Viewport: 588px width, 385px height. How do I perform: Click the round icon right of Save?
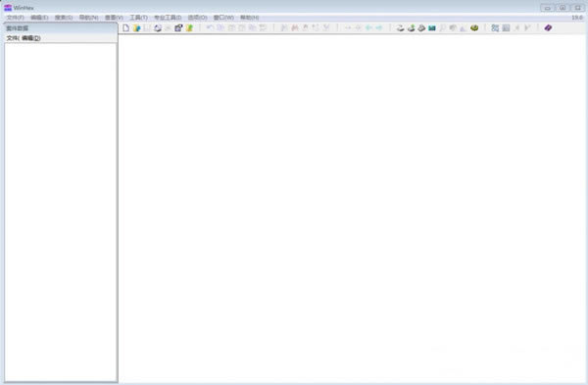click(x=158, y=28)
